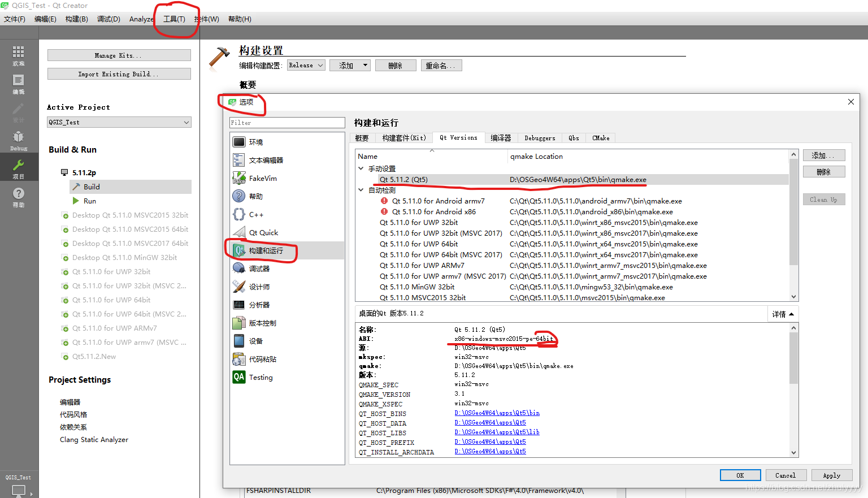Rename the build configuration button
The width and height of the screenshot is (868, 498).
[441, 66]
